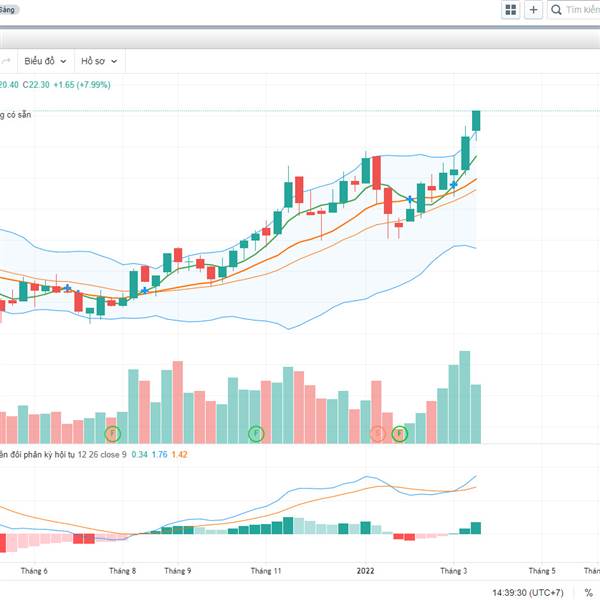600x600 pixels.
Task: Click the Tháng 8 time axis label
Action: (x=122, y=571)
